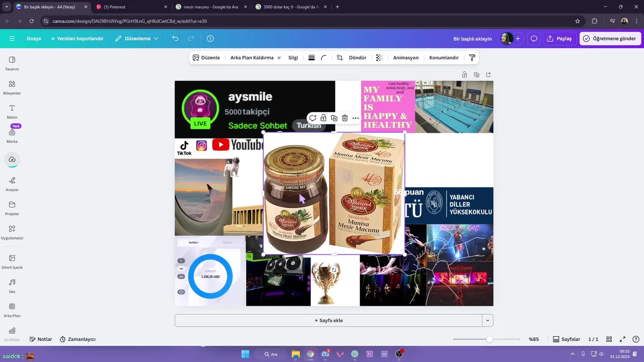644x362 pixels.
Task: Open transparency checkerboard control
Action: pos(379,58)
